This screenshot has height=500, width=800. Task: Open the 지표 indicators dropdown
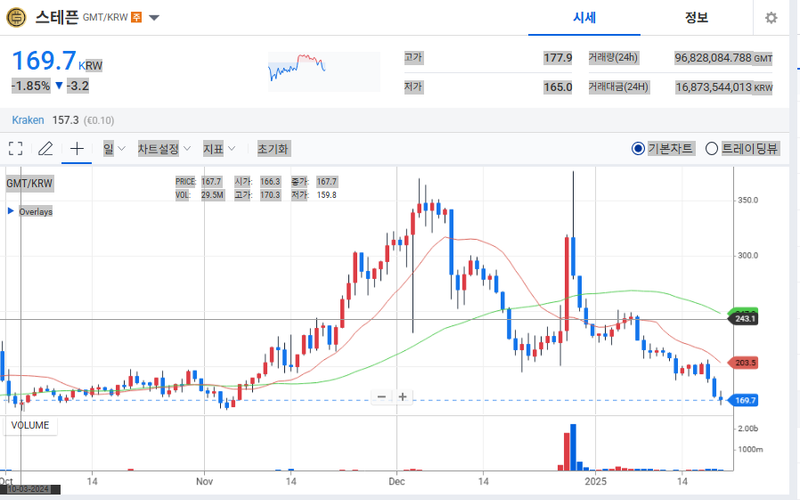tap(219, 149)
